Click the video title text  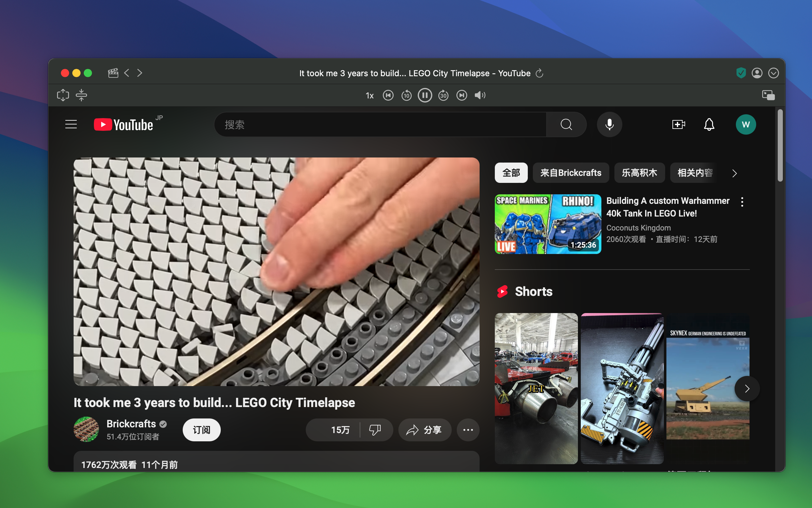214,403
